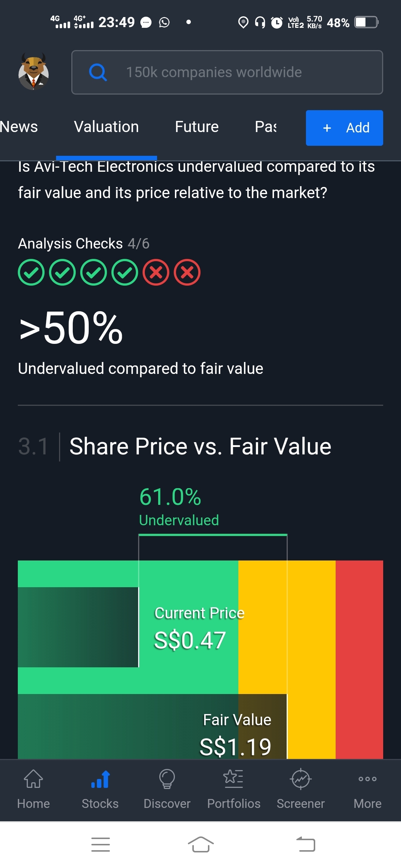Open the Stocks bar-chart icon

100,779
